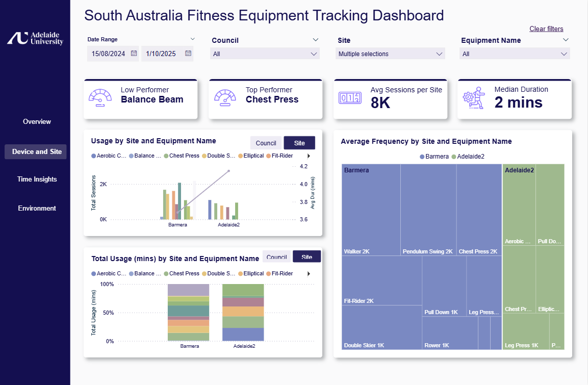Open the end date calendar picker icon
Image resolution: width=588 pixels, height=385 pixels.
188,53
